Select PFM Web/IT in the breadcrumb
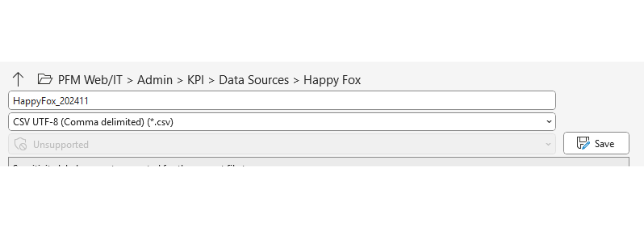The height and width of the screenshot is (228, 644). tap(90, 79)
